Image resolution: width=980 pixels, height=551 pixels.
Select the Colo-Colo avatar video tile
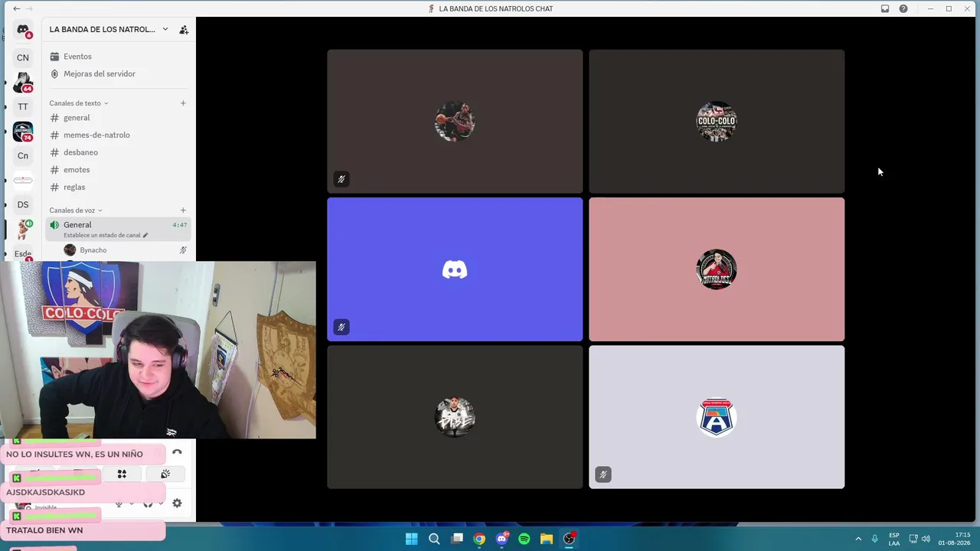pos(717,122)
